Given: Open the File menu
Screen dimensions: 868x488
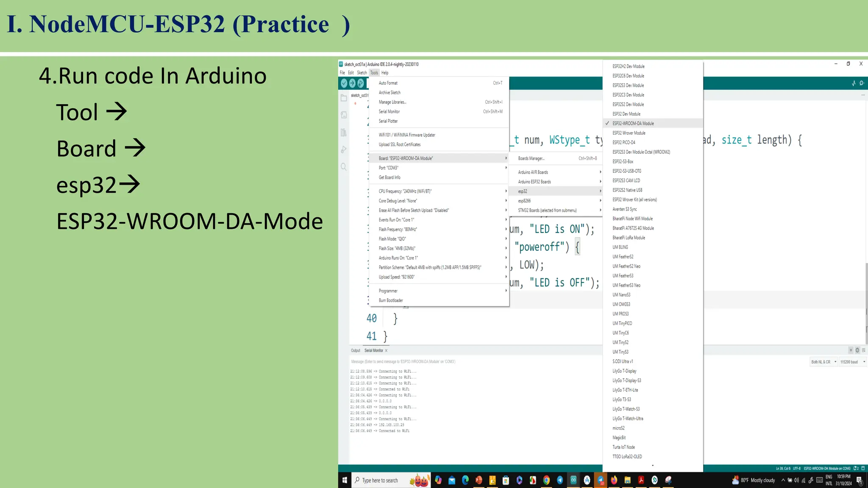Looking at the screenshot, I should click(x=342, y=73).
